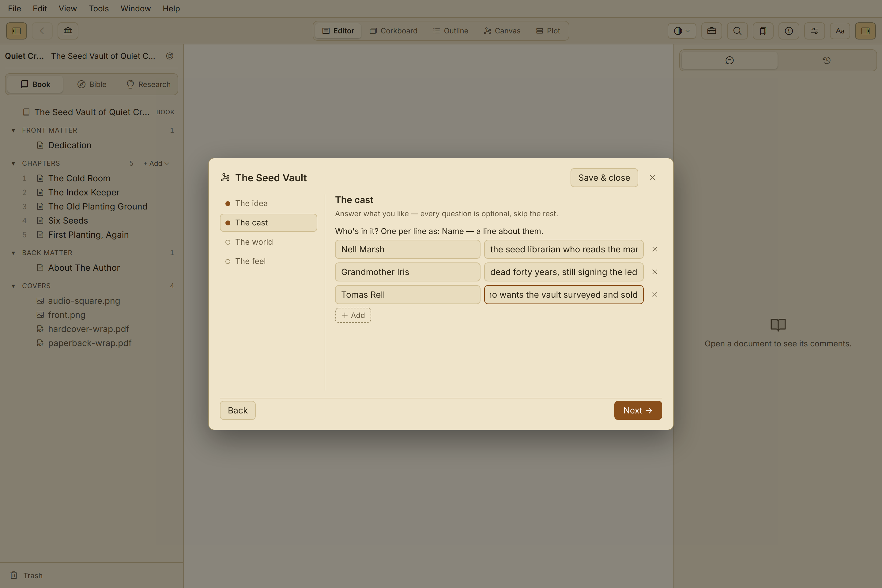The height and width of the screenshot is (588, 882).
Task: Click the back navigation arrow
Action: 42,31
